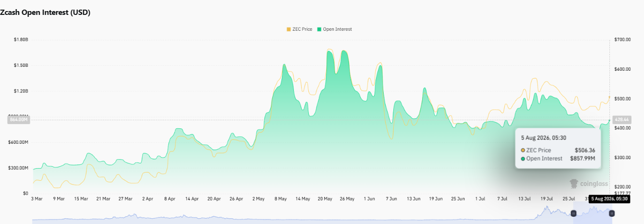This screenshot has height=224, width=644.
Task: Click the 15 Mar date label
Action: (81, 199)
